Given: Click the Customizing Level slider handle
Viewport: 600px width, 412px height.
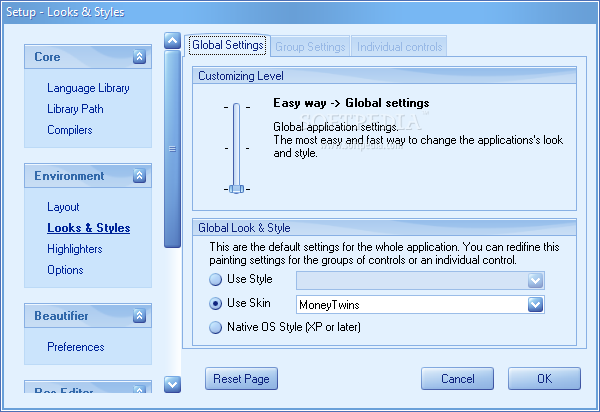Looking at the screenshot, I should click(236, 189).
